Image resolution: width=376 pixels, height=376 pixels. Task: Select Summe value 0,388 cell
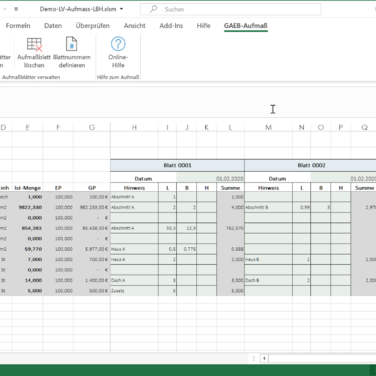pyautogui.click(x=230, y=249)
